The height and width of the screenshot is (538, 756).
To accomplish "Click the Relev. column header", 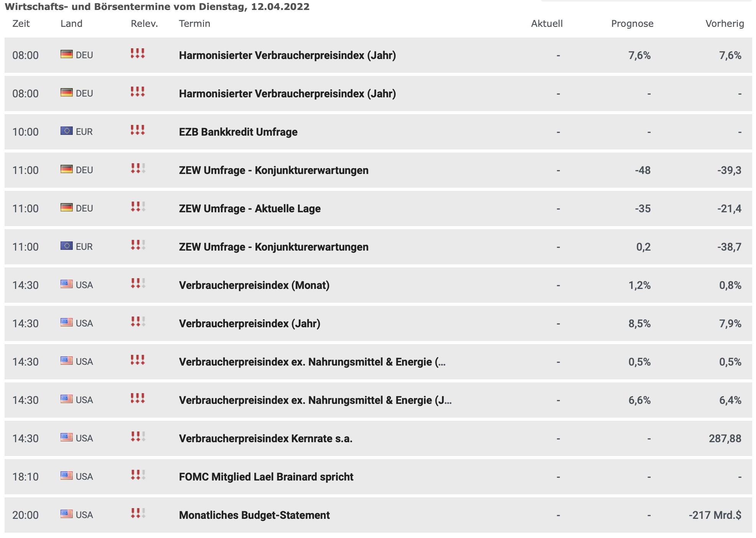I will [144, 23].
